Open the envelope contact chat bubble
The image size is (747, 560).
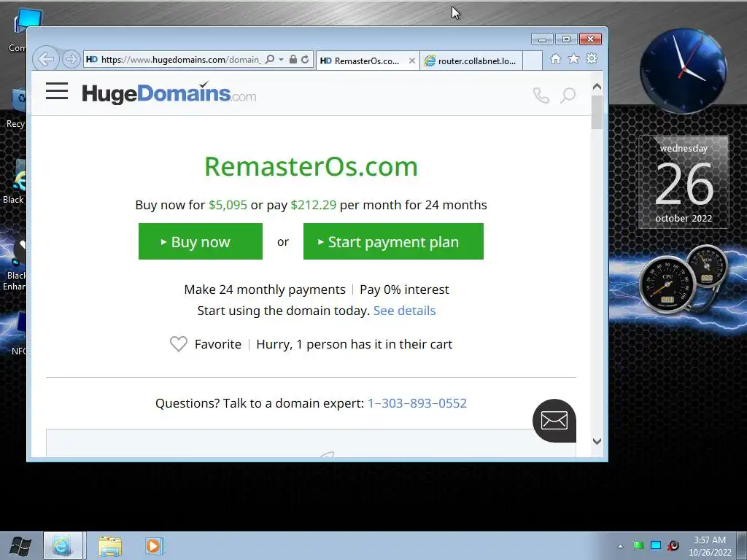(554, 421)
